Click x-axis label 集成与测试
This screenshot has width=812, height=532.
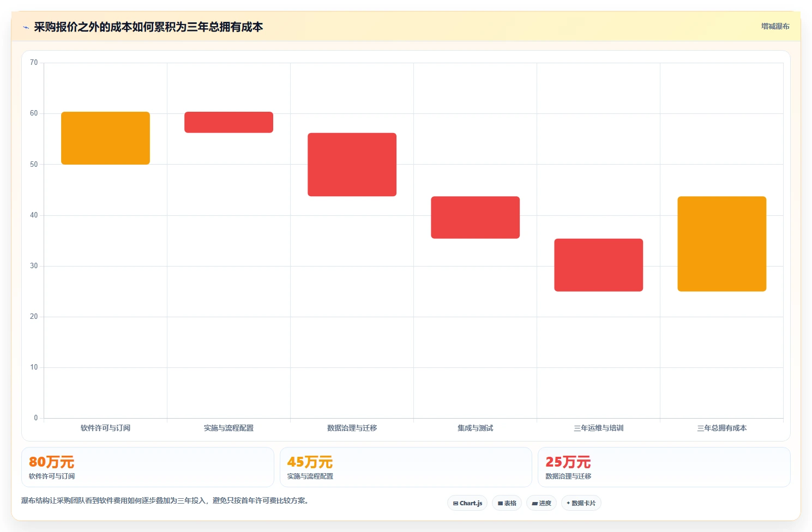(x=475, y=428)
